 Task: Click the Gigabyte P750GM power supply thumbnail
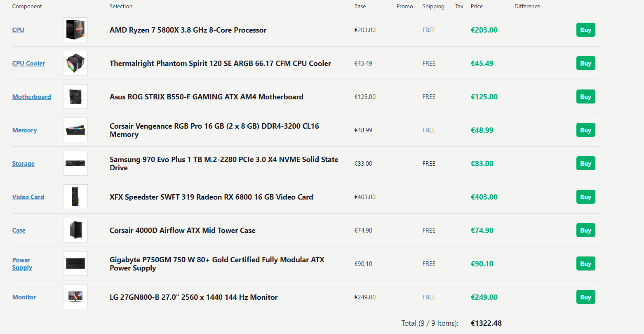(x=75, y=263)
